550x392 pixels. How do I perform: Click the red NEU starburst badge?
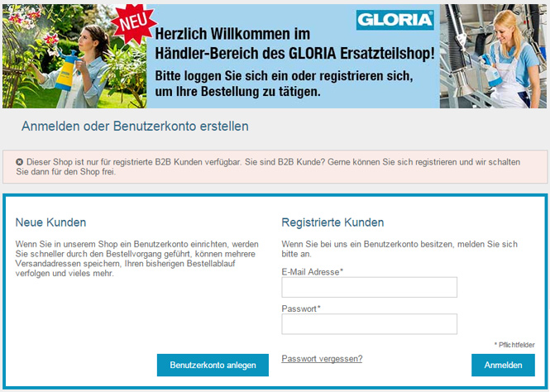point(134,23)
